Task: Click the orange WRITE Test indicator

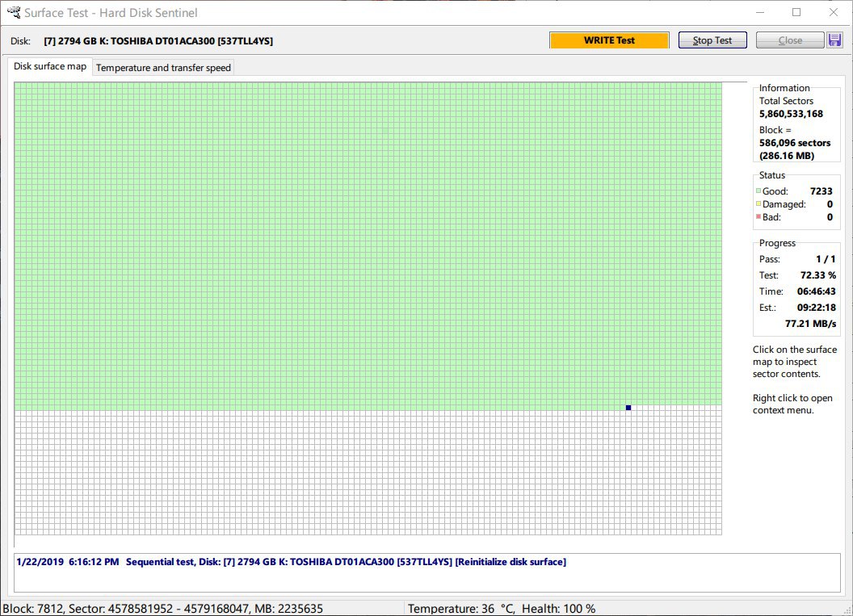Action: (609, 40)
